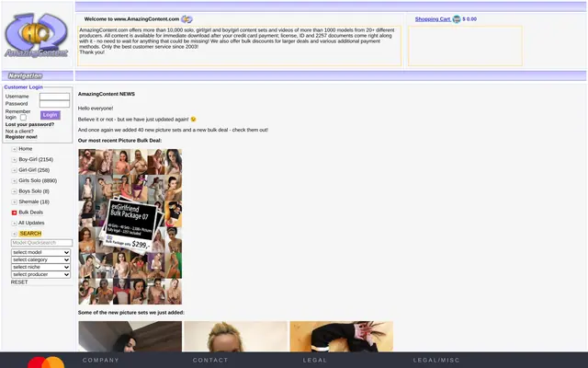Click the plus icon beside SEARCH
This screenshot has width=588, height=368.
point(15,234)
